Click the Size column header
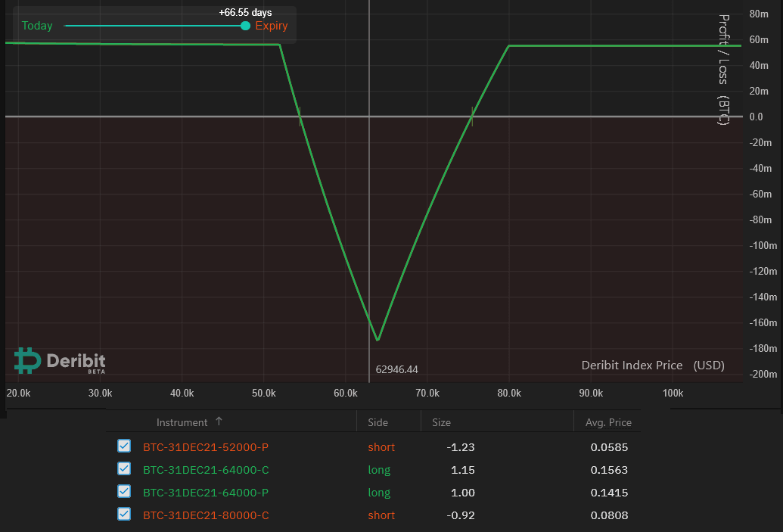783x532 pixels. point(441,422)
